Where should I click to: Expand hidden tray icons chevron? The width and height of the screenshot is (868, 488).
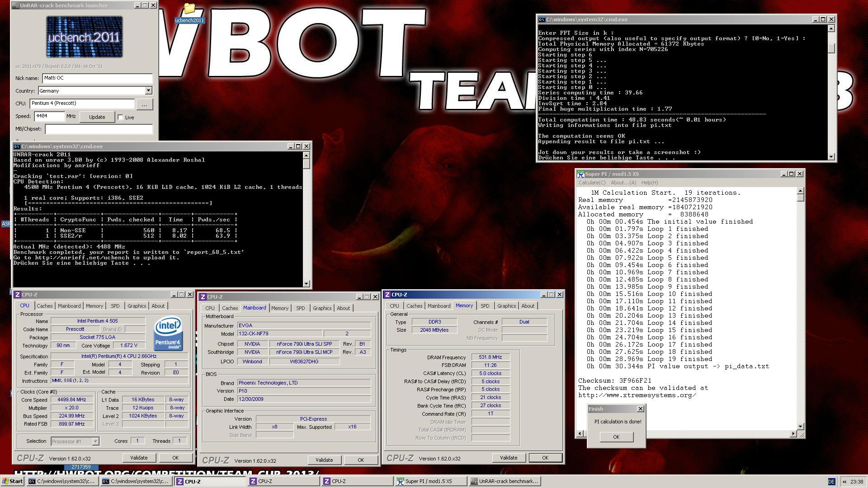click(844, 482)
